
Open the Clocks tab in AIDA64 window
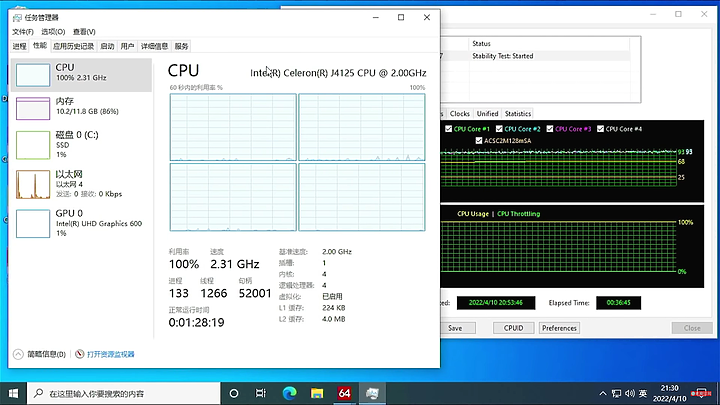coord(460,113)
